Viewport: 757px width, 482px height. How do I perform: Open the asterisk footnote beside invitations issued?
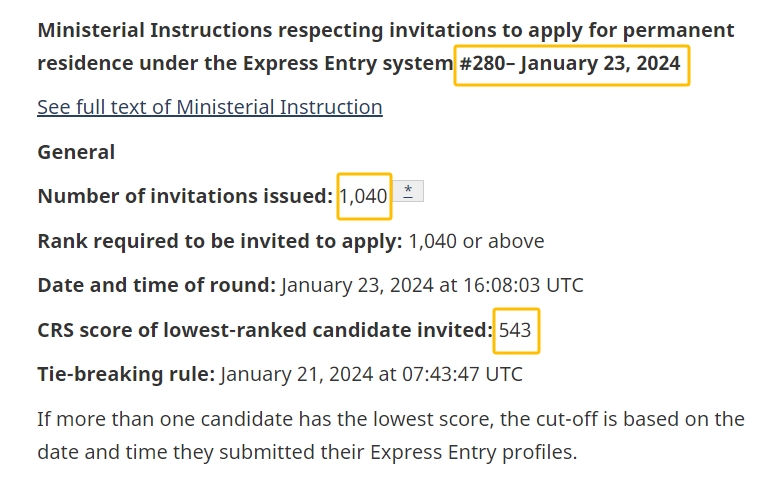(x=408, y=190)
